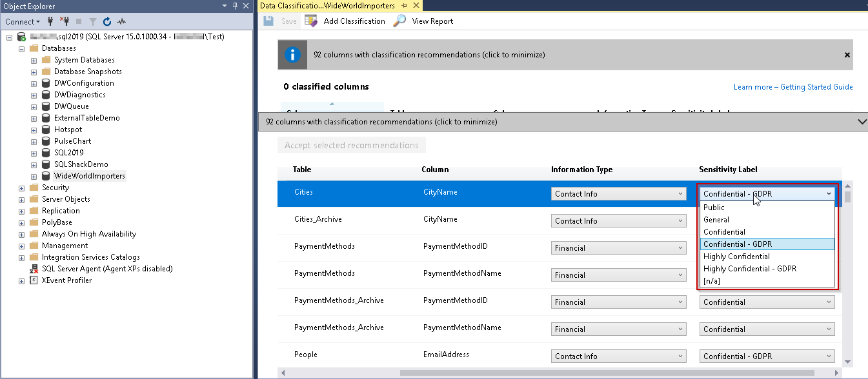Screen dimensions: 868x379
Task: Pin the Object Explorer panel
Action: 235,6
